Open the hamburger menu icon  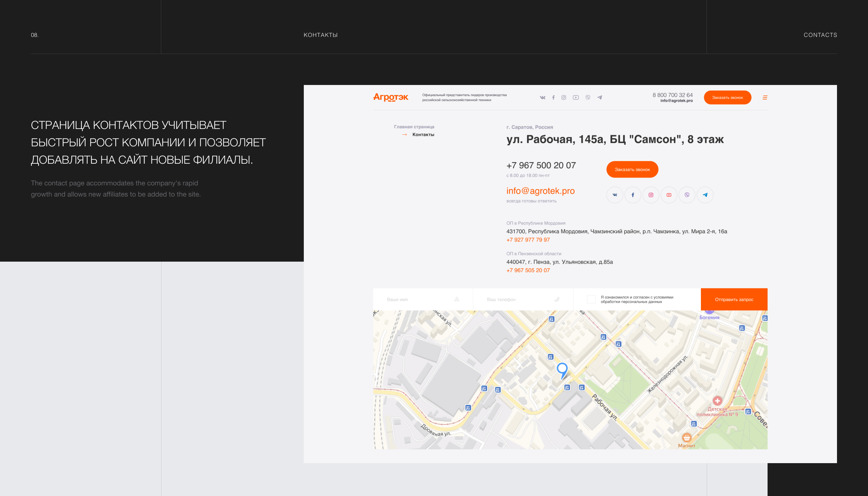point(765,97)
